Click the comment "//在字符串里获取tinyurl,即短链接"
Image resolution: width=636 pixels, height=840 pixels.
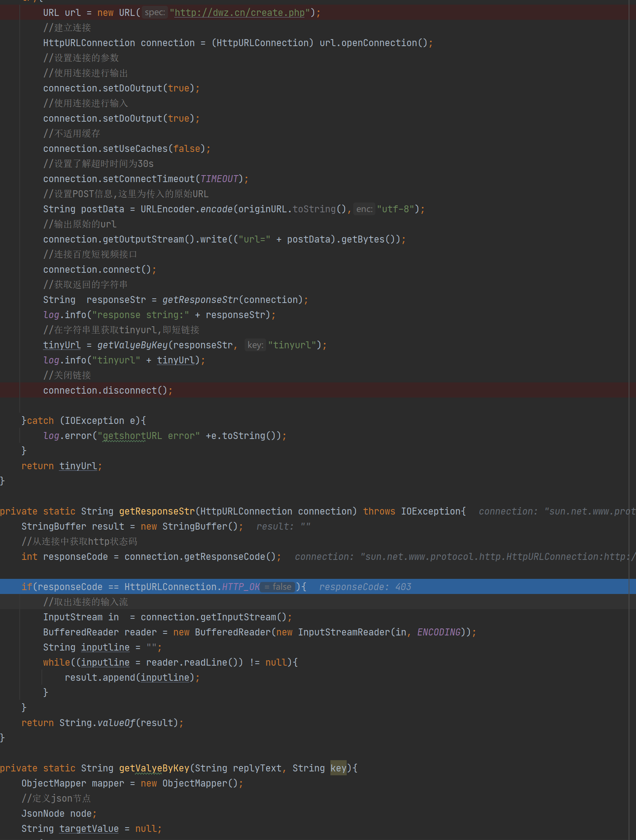click(121, 330)
